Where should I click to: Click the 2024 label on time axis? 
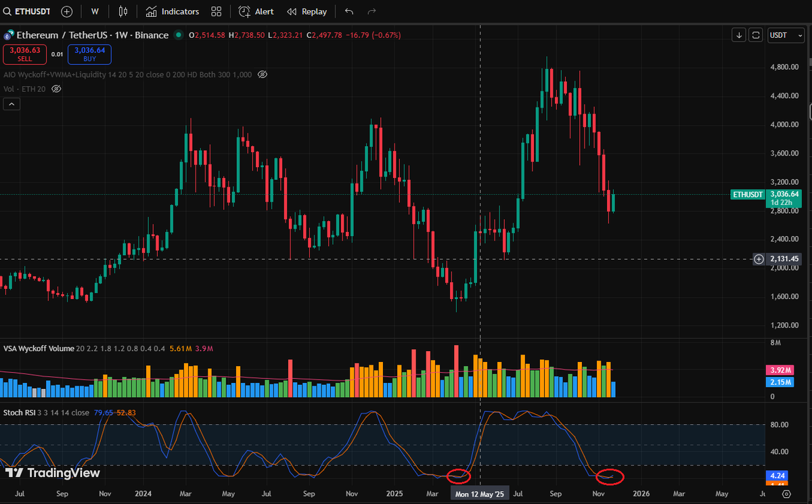point(143,495)
